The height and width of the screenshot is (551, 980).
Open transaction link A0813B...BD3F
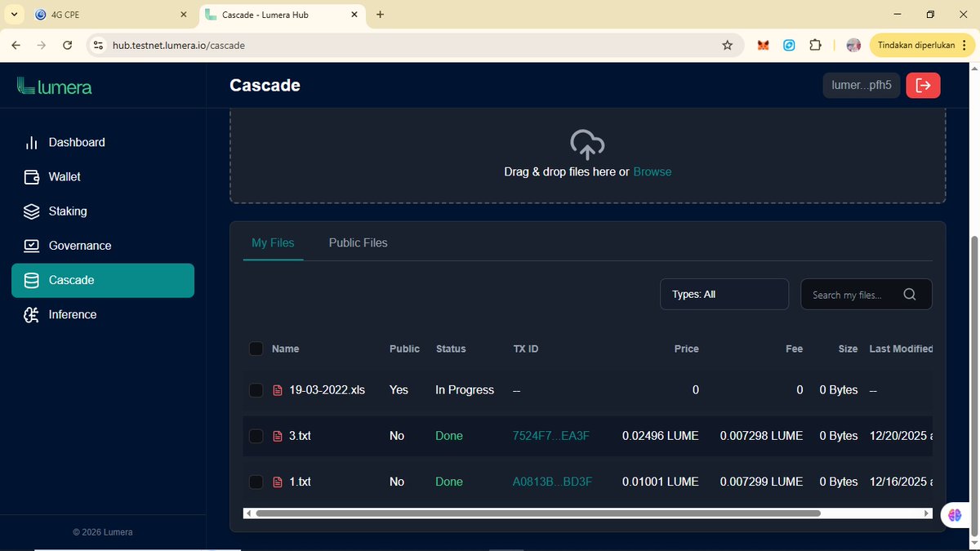tap(552, 482)
